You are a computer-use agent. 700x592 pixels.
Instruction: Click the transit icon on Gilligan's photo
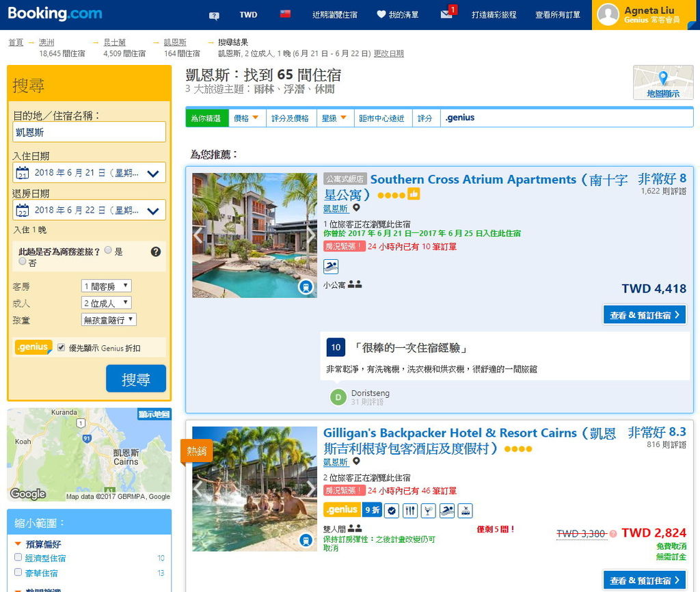[x=306, y=540]
